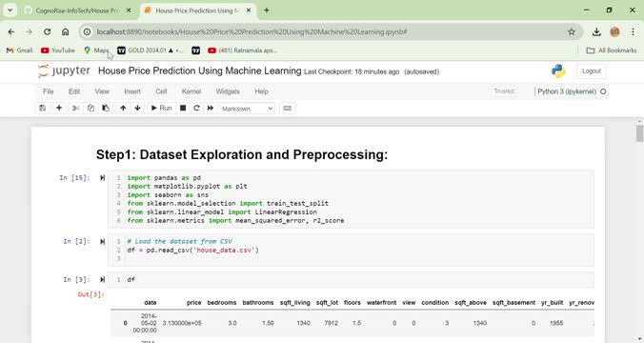Open the Cell menu
The image size is (644, 343).
(161, 91)
